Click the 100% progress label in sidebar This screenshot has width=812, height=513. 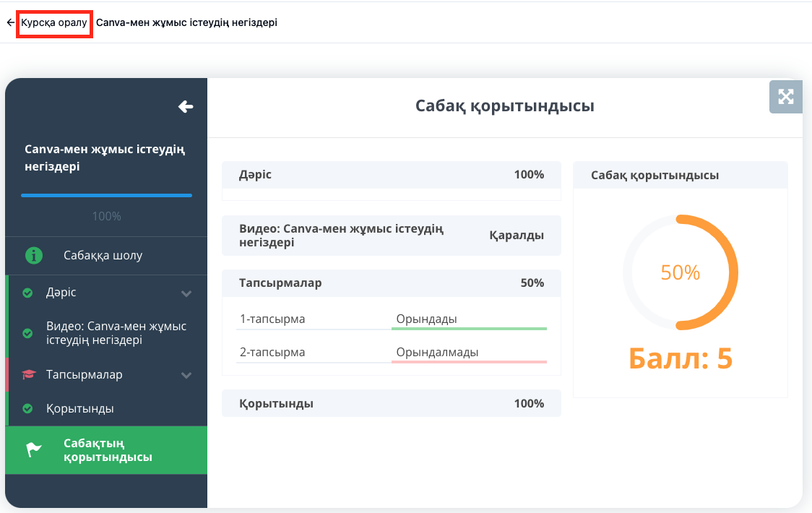point(107,216)
